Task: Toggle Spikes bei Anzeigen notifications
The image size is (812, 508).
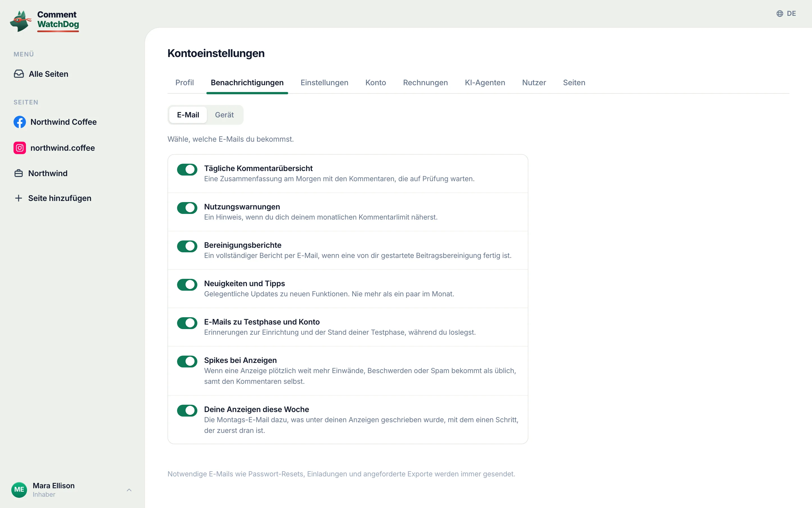Action: 187,362
